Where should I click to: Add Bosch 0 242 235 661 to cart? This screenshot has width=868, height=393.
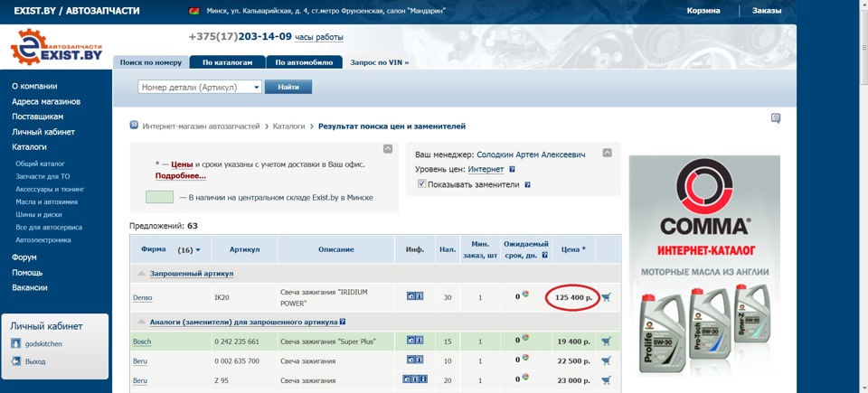606,342
